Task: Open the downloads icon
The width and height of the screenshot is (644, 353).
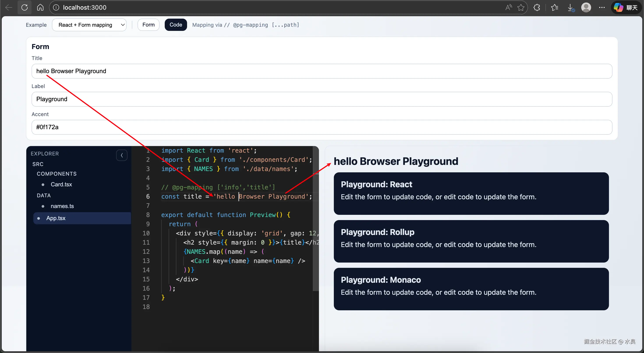Action: coord(570,7)
